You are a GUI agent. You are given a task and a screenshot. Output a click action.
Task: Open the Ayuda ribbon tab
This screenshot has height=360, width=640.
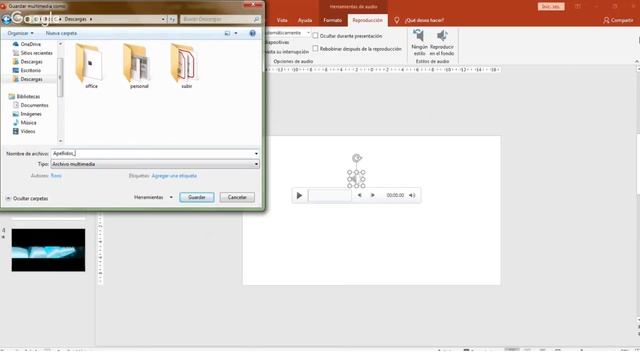(x=305, y=20)
